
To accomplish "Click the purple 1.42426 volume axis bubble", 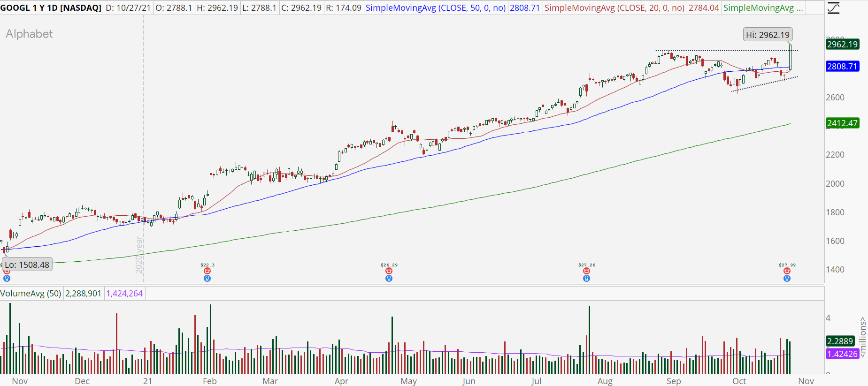I will coord(842,354).
